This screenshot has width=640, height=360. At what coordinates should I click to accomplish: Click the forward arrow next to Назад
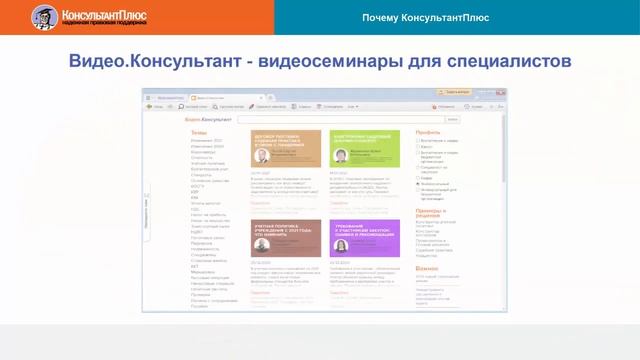click(170, 107)
